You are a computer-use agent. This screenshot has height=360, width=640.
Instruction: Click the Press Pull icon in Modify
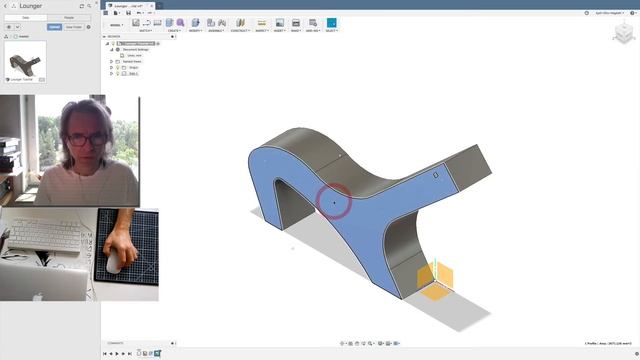coord(196,23)
